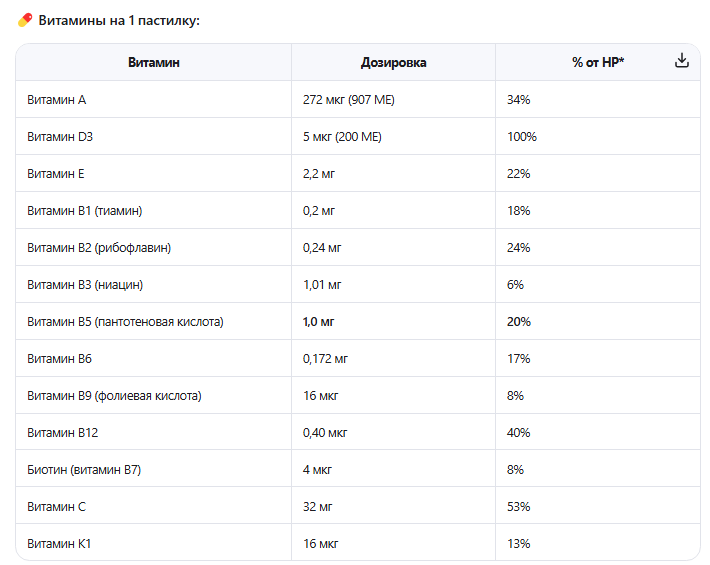Click 'Витамин B2 (рибофлавин)' row label
The image size is (710, 565).
pyautogui.click(x=99, y=248)
